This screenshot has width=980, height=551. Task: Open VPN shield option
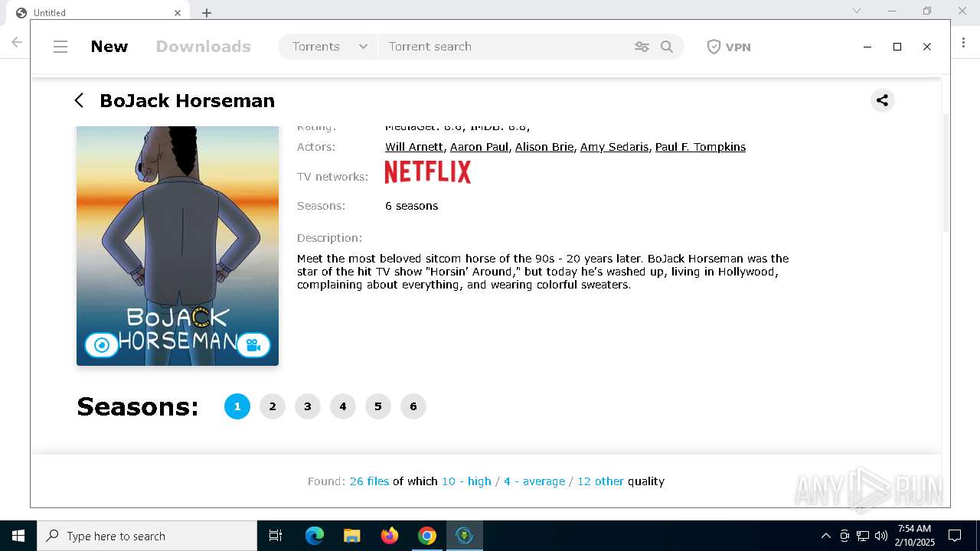pos(728,47)
